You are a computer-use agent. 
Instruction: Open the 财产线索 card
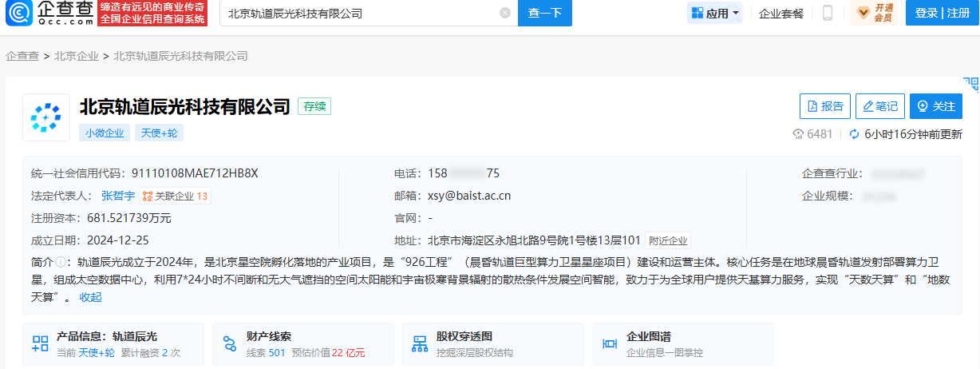click(x=303, y=344)
